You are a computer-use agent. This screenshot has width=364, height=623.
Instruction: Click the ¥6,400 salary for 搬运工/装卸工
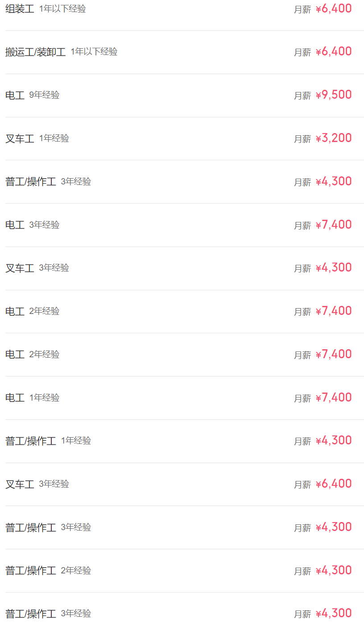[x=334, y=52]
